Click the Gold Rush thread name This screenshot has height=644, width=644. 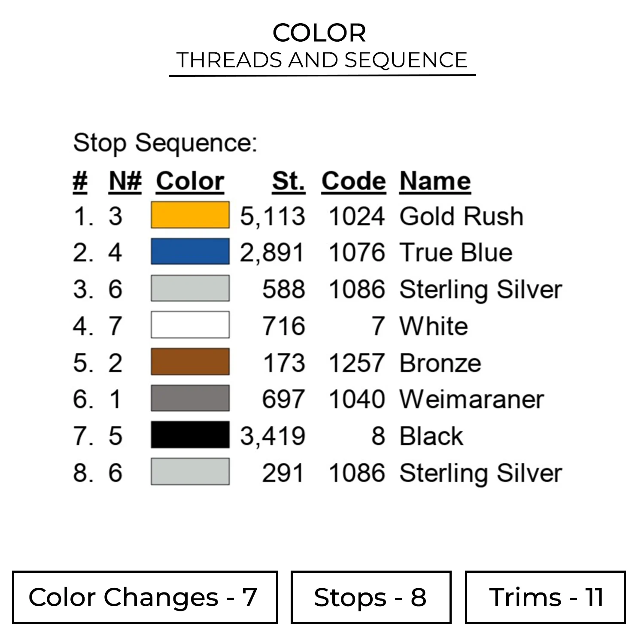pyautogui.click(x=461, y=216)
